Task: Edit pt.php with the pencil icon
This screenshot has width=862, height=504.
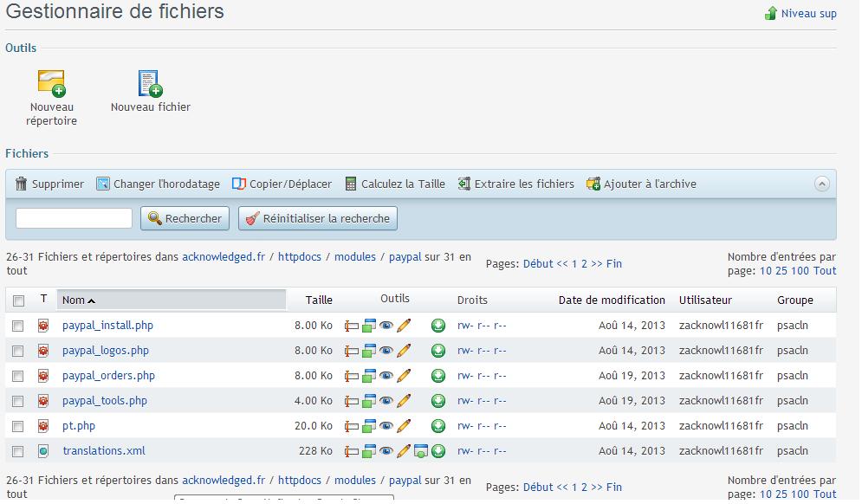Action: tap(404, 426)
